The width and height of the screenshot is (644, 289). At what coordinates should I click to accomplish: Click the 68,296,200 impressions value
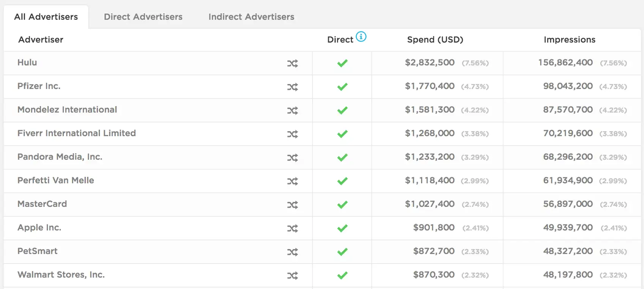[x=568, y=157]
